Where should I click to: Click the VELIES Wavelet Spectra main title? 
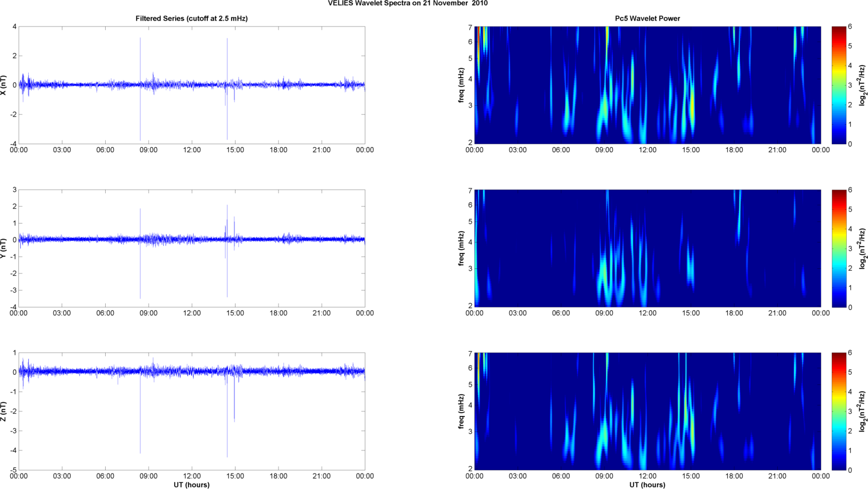(408, 3)
